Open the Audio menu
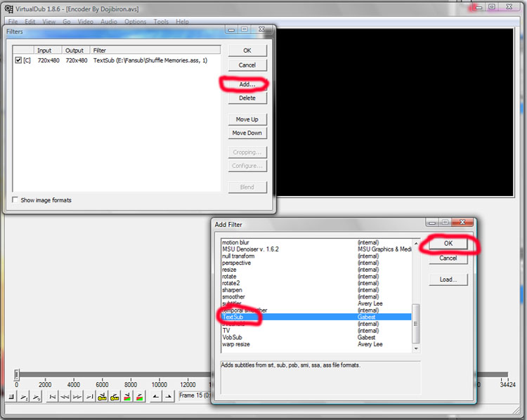 pyautogui.click(x=109, y=22)
